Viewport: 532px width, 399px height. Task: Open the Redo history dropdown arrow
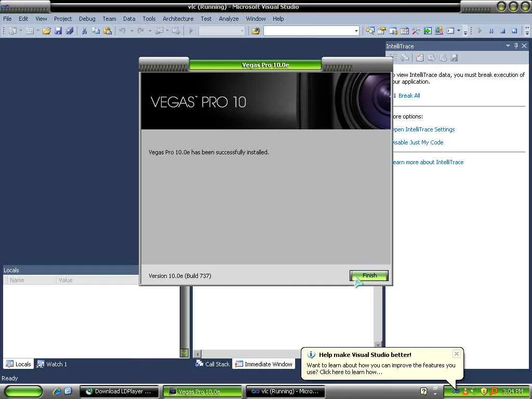(x=150, y=31)
